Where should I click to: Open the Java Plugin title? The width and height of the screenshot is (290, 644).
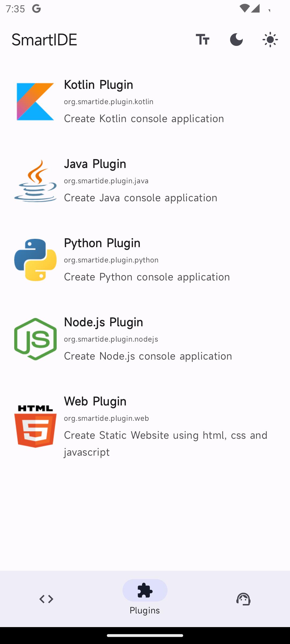pos(95,164)
